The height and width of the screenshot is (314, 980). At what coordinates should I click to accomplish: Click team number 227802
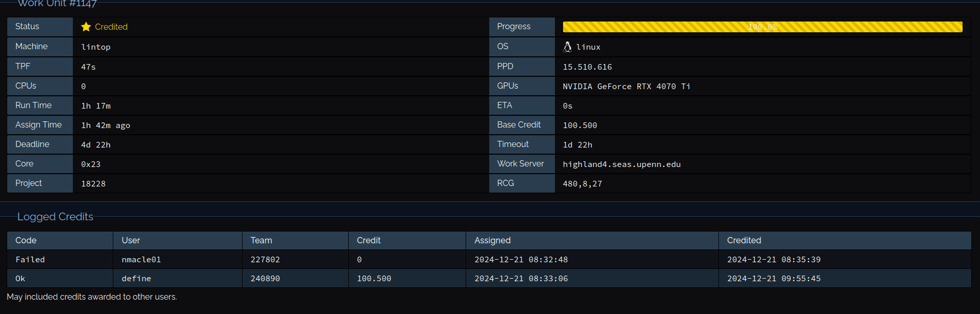click(x=265, y=260)
